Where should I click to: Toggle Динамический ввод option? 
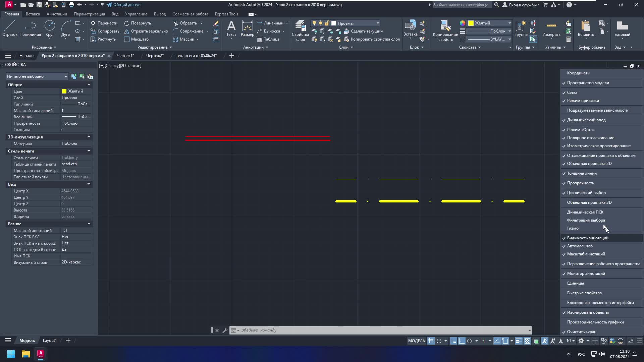(602, 120)
